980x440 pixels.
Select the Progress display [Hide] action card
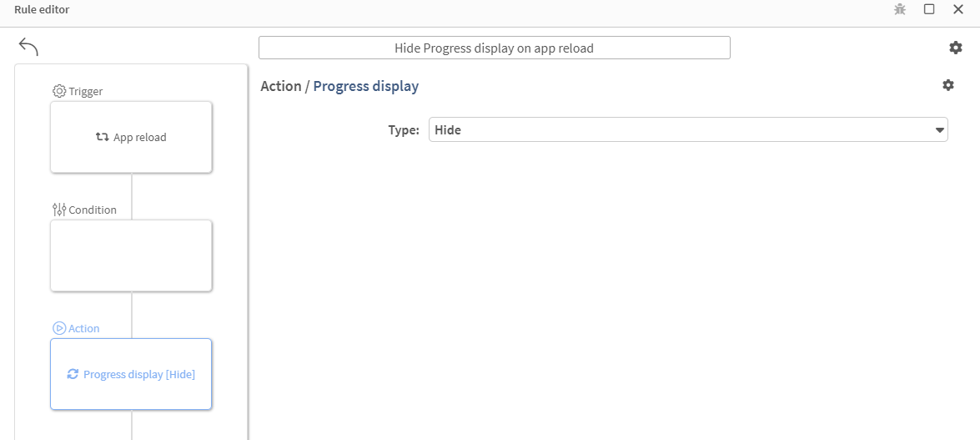131,374
